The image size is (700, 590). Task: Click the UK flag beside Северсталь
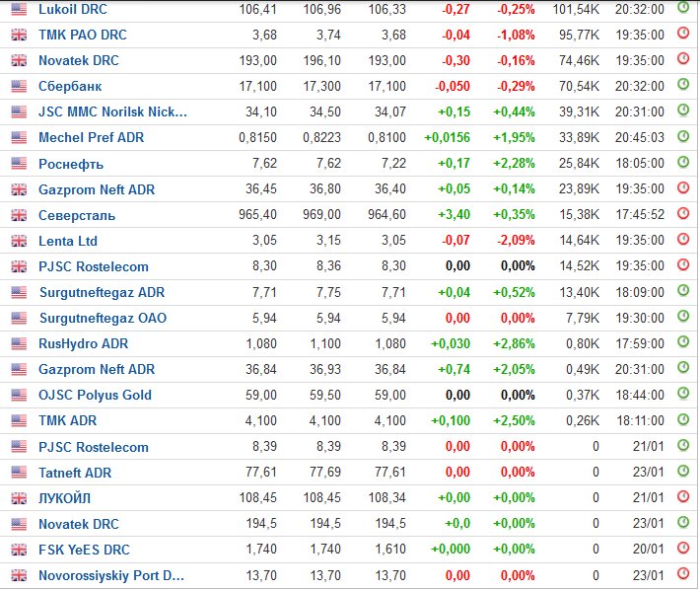[19, 215]
